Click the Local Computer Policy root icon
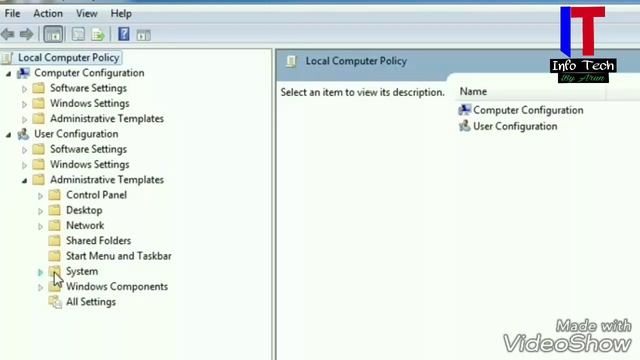 pos(7,58)
